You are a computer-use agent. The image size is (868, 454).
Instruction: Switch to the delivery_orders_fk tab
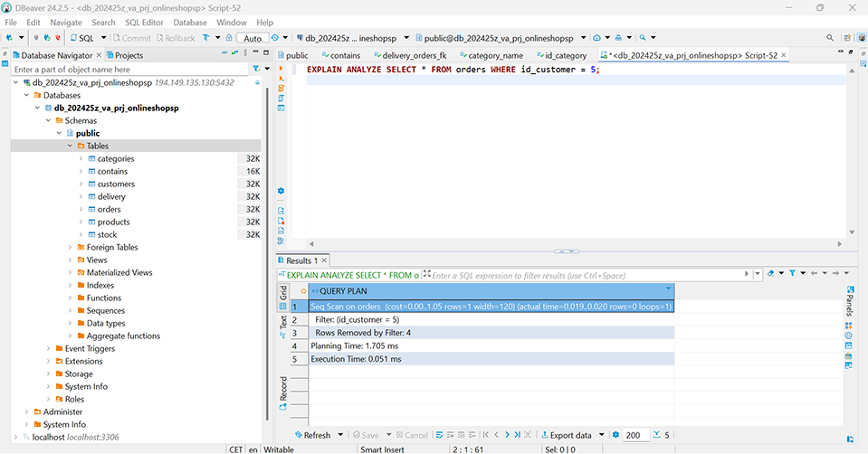pos(415,55)
